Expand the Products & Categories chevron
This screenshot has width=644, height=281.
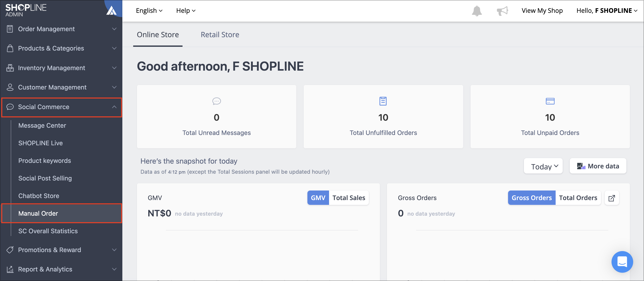(114, 48)
